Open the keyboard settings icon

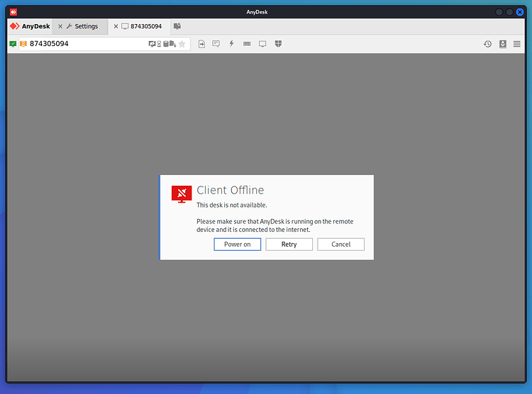point(247,44)
